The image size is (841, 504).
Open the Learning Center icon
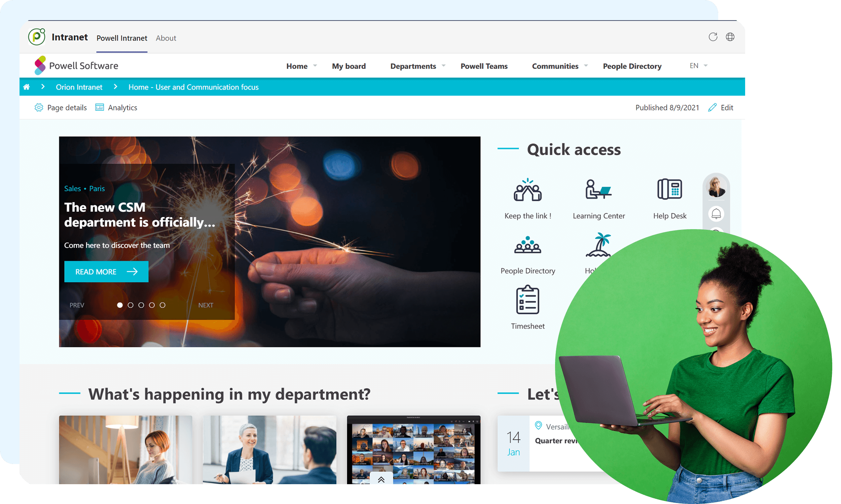click(x=598, y=190)
